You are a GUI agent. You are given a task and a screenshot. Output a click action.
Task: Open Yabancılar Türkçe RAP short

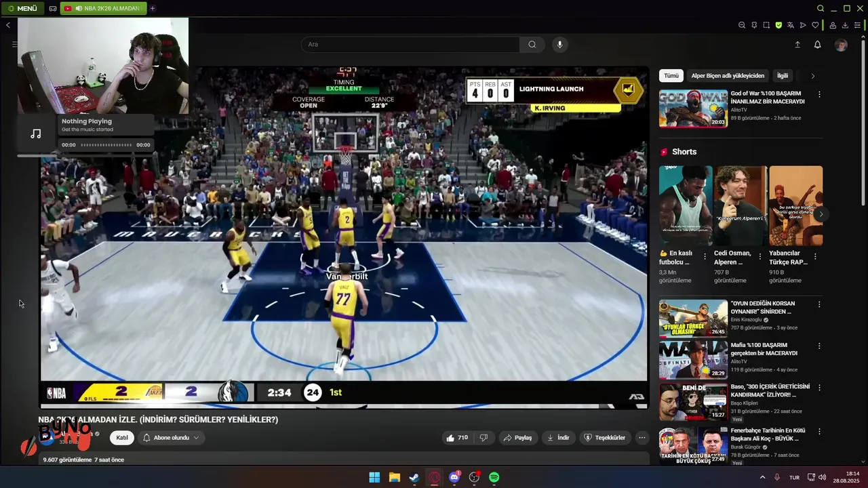point(795,206)
